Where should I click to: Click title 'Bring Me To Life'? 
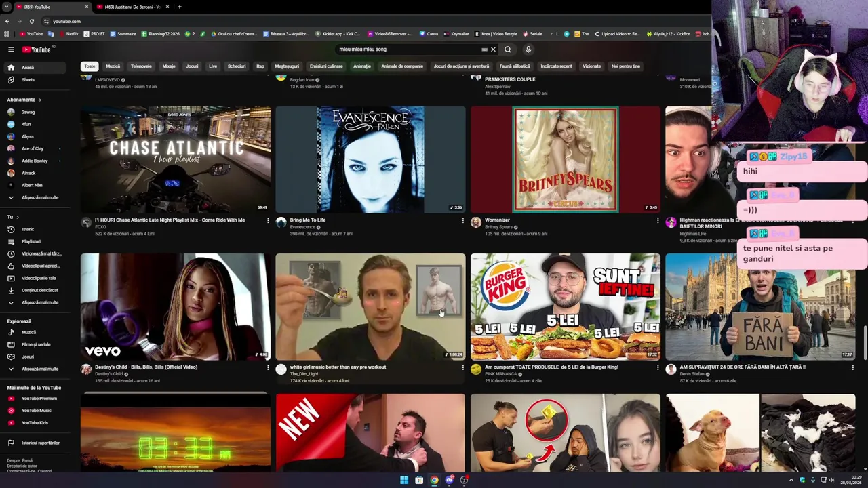(308, 220)
